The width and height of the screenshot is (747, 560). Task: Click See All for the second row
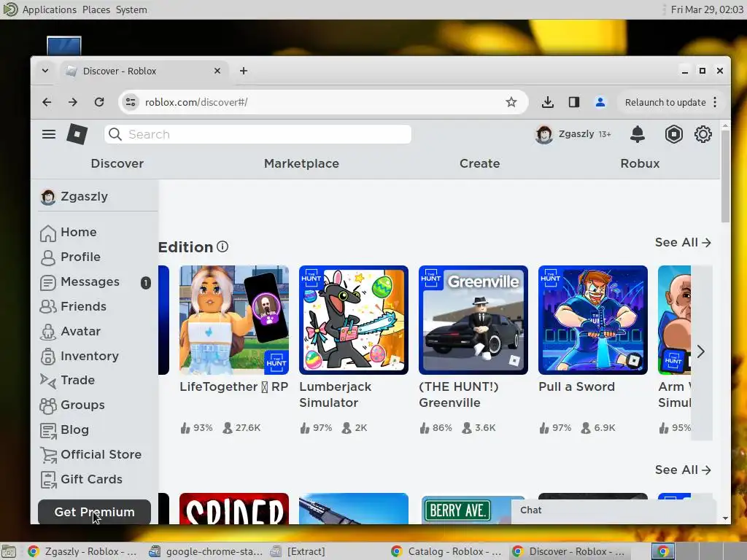683,470
